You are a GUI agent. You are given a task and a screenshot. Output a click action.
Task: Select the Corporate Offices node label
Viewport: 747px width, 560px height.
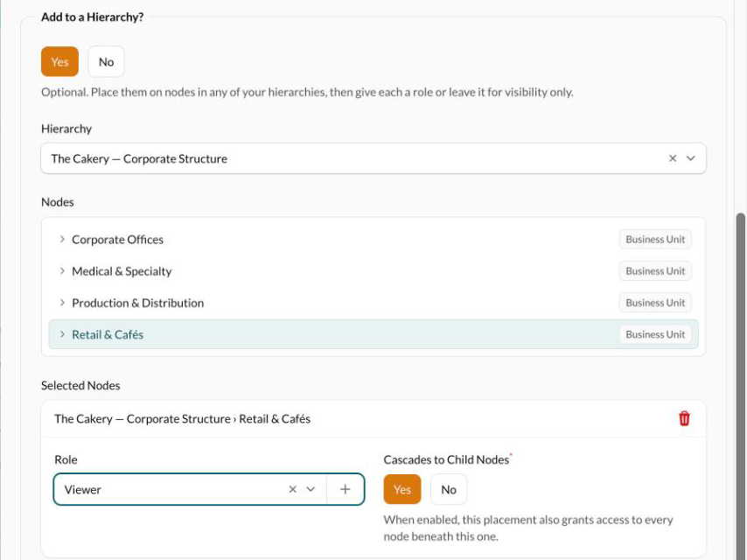[118, 239]
